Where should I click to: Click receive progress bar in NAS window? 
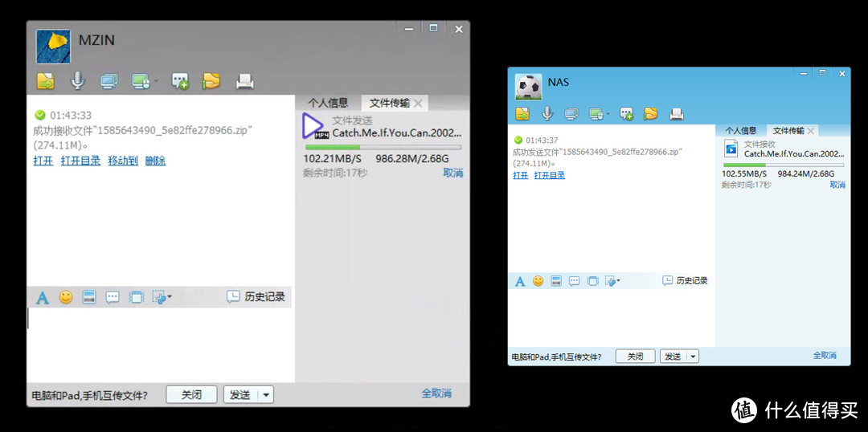(x=784, y=165)
